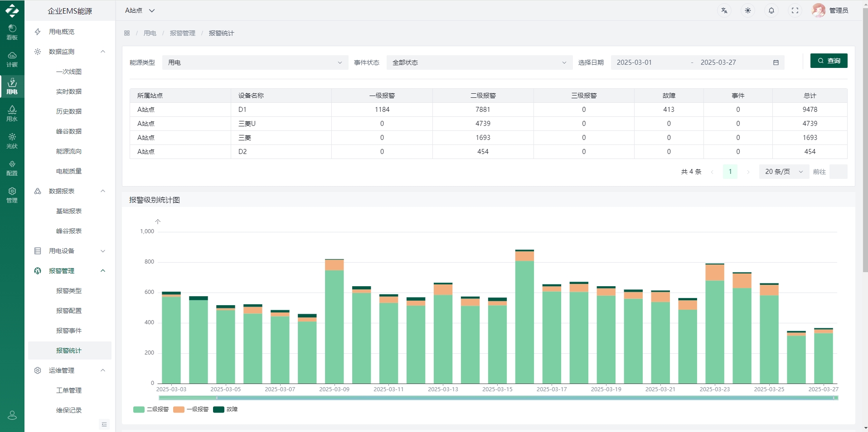Click the language translation icon
Screen dimensions: 868x432
tap(724, 10)
